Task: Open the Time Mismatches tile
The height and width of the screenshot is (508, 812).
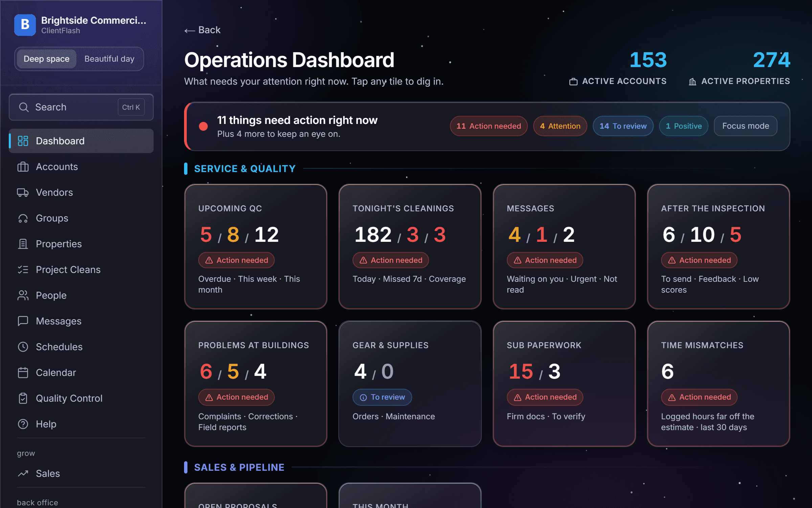Action: coord(718,384)
